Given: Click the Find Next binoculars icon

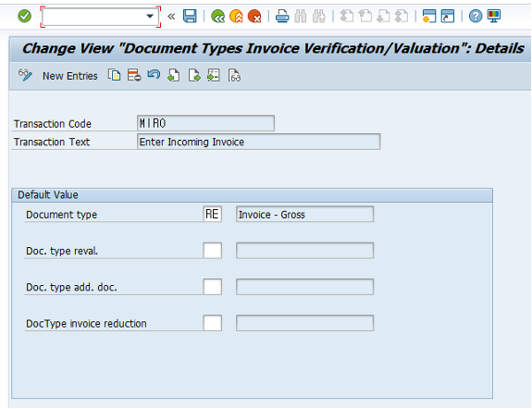Looking at the screenshot, I should [x=319, y=16].
